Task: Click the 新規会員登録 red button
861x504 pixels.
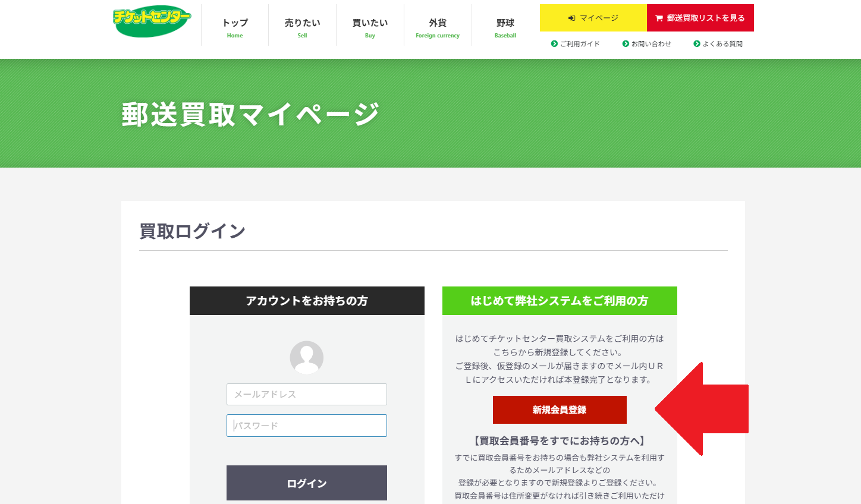Action: pos(560,409)
